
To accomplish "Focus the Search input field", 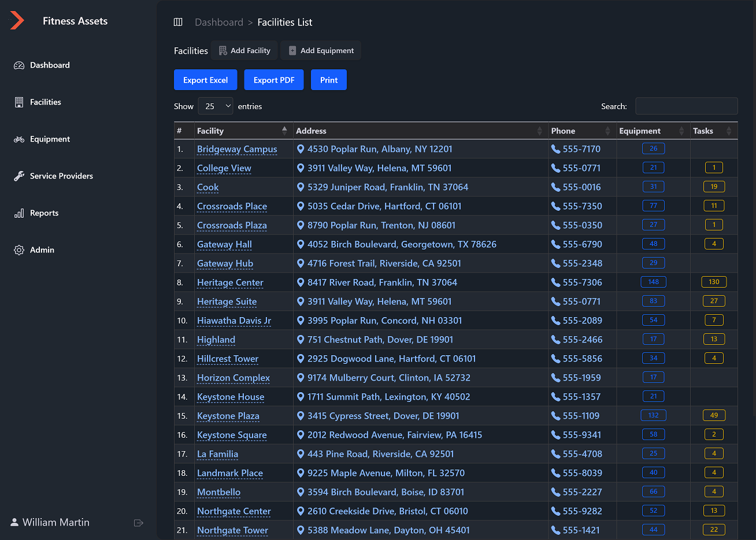I will pos(686,106).
